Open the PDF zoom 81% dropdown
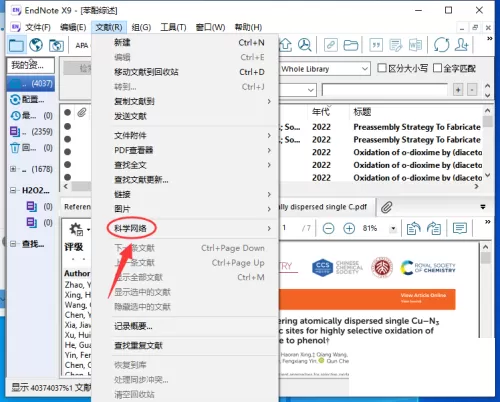 click(x=393, y=228)
